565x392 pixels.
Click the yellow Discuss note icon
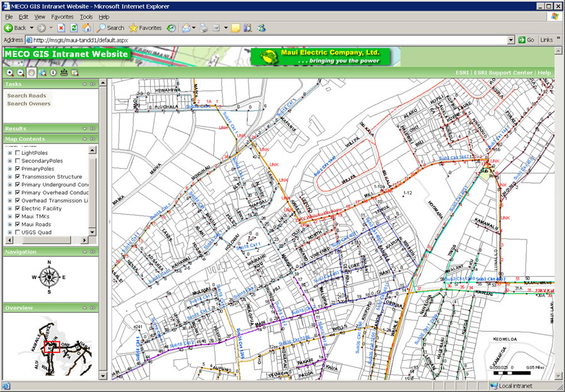235,28
